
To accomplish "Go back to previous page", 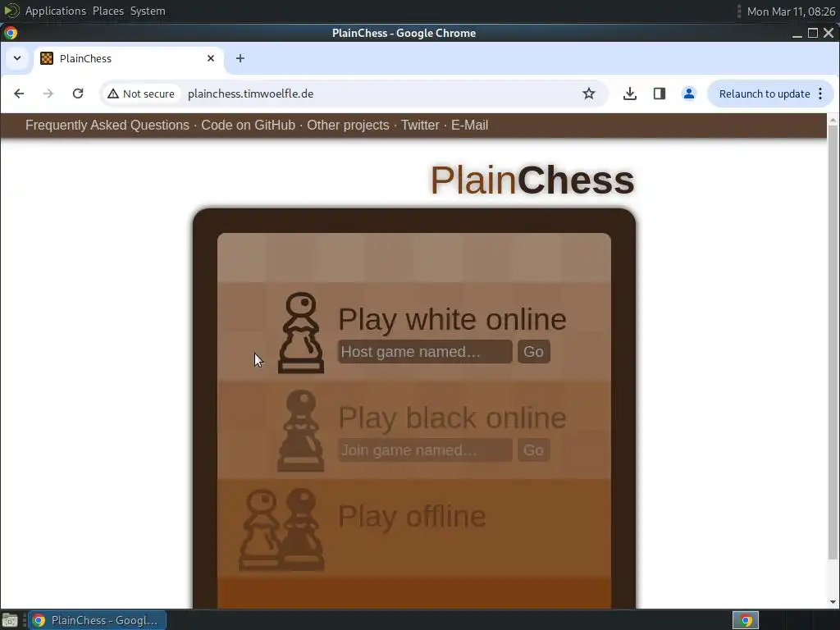I will (x=20, y=94).
